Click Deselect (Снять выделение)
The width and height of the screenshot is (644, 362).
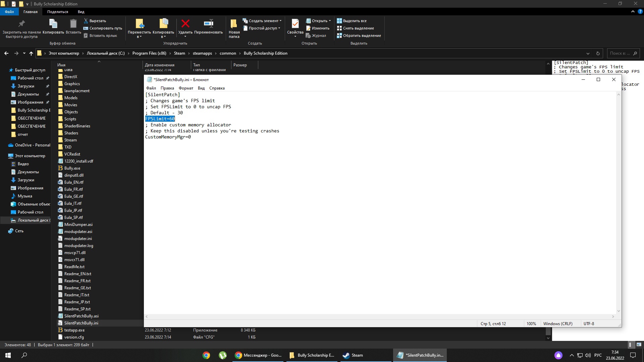coord(356,28)
